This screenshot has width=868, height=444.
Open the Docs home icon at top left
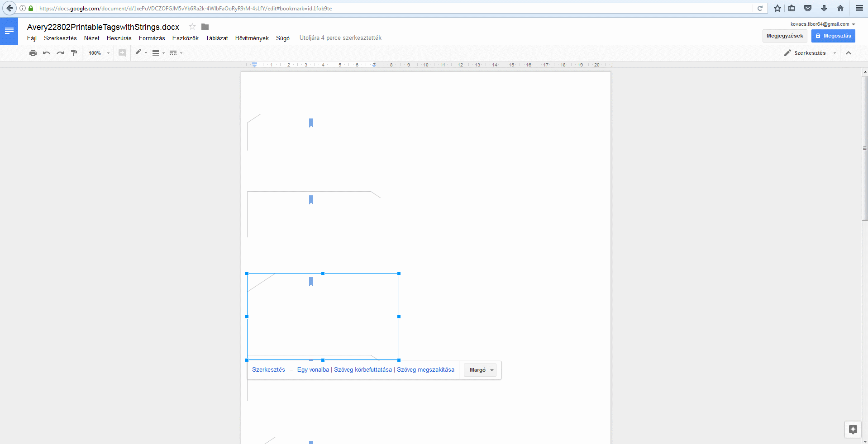(9, 31)
